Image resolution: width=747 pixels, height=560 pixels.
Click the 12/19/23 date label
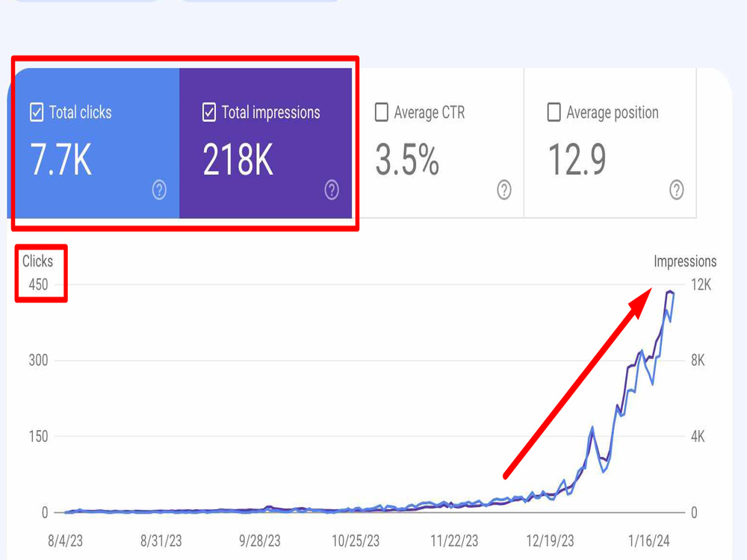click(551, 541)
